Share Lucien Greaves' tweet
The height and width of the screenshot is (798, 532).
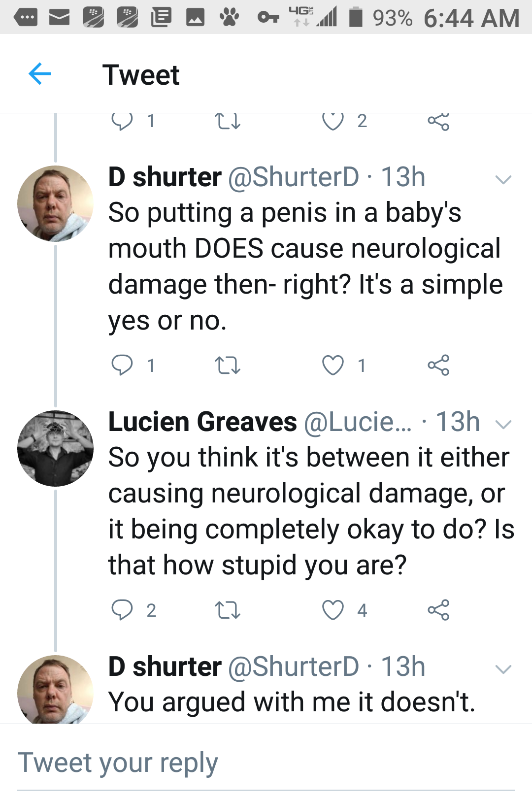pyautogui.click(x=438, y=610)
